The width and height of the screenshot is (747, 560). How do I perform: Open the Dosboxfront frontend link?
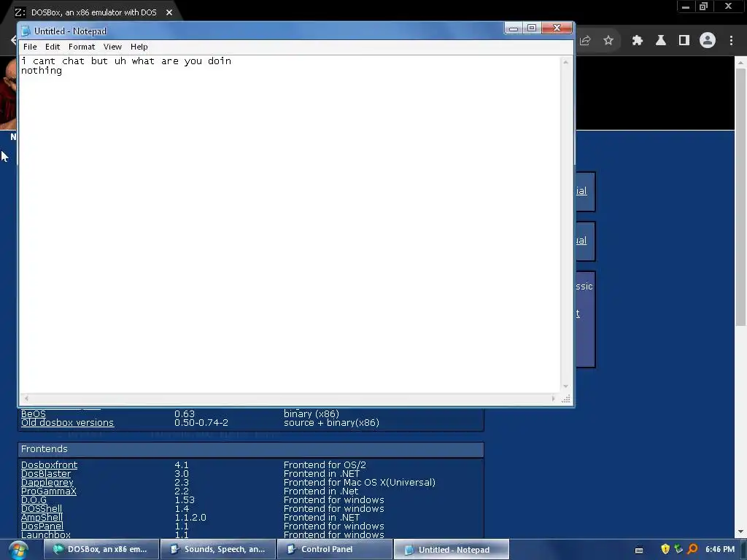click(x=49, y=464)
